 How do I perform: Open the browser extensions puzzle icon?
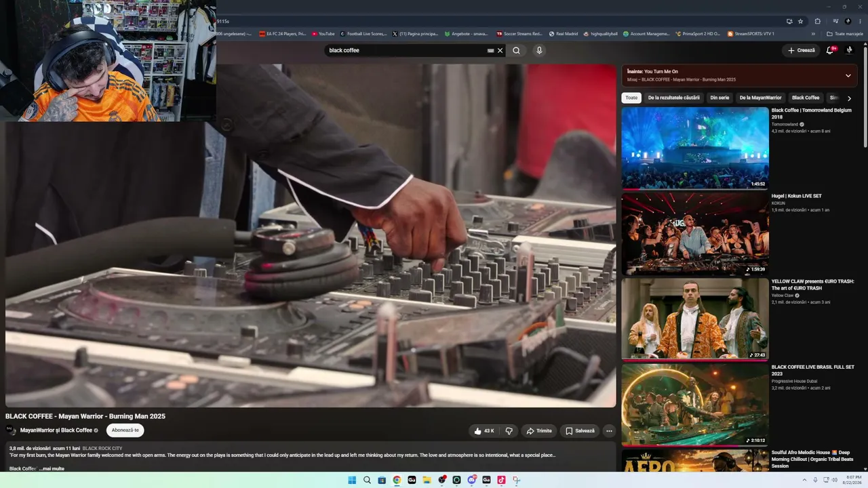817,21
